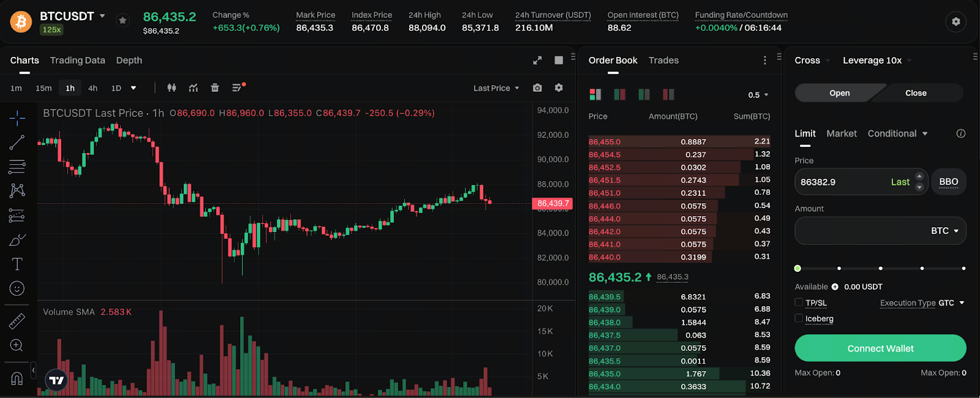
Task: Expand the BTCUSDT pair selector
Action: click(x=102, y=16)
